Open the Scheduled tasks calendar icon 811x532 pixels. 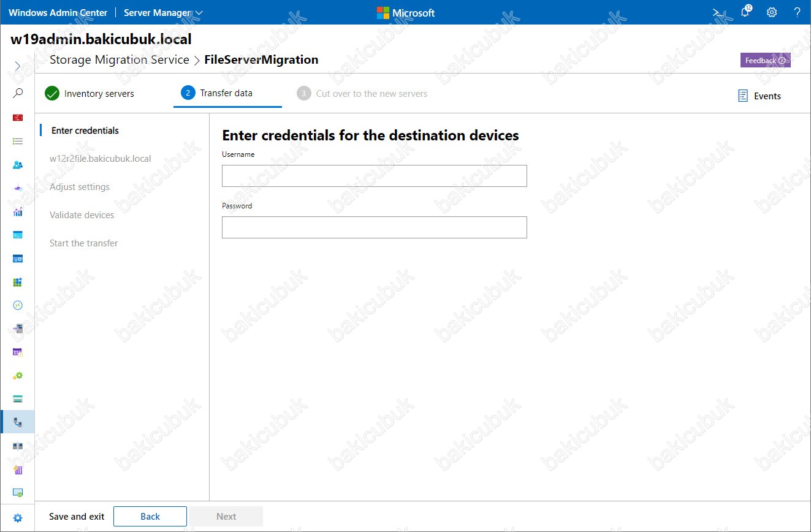(18, 352)
